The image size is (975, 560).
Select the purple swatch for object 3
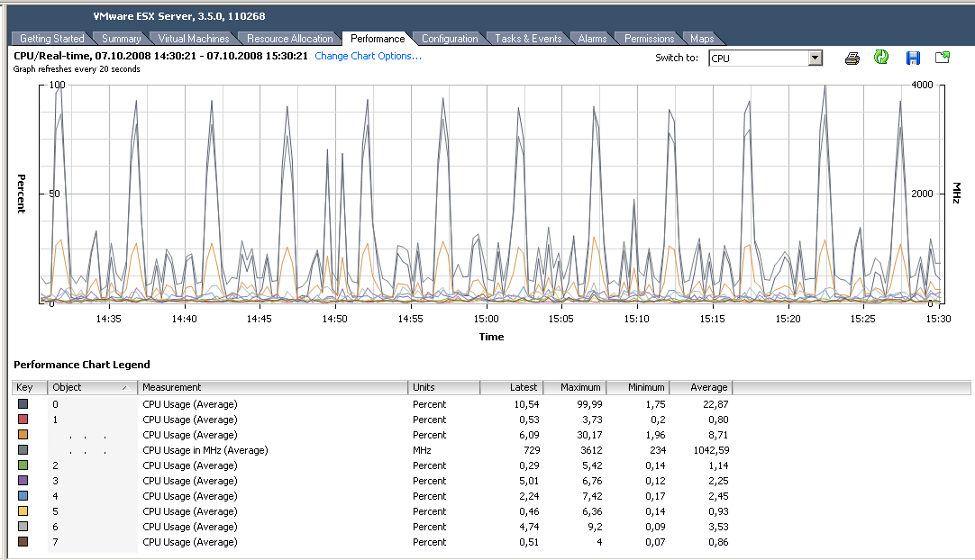[23, 481]
